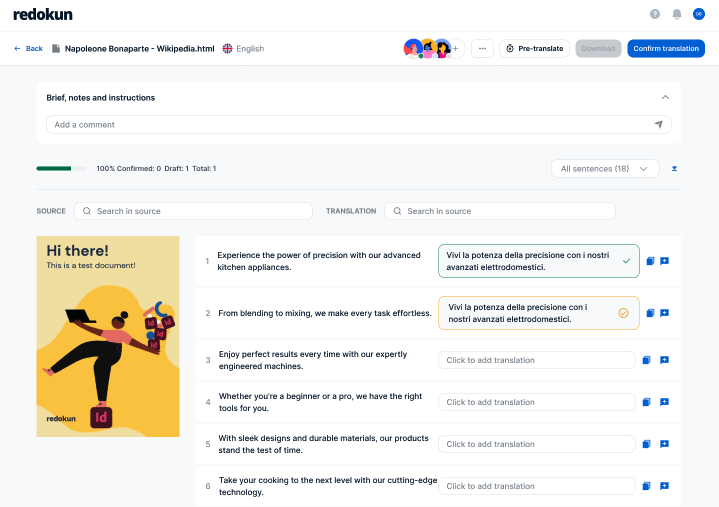The image size is (719, 507).
Task: Go back using the Back link
Action: tap(28, 49)
